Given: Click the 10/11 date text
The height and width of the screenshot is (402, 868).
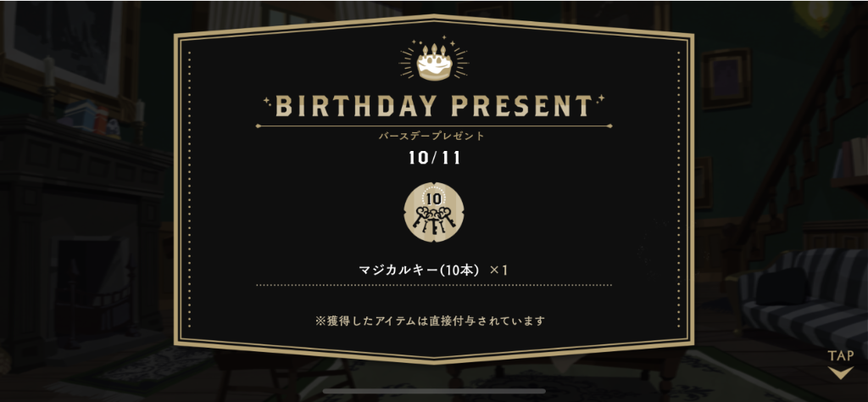Looking at the screenshot, I should tap(435, 159).
